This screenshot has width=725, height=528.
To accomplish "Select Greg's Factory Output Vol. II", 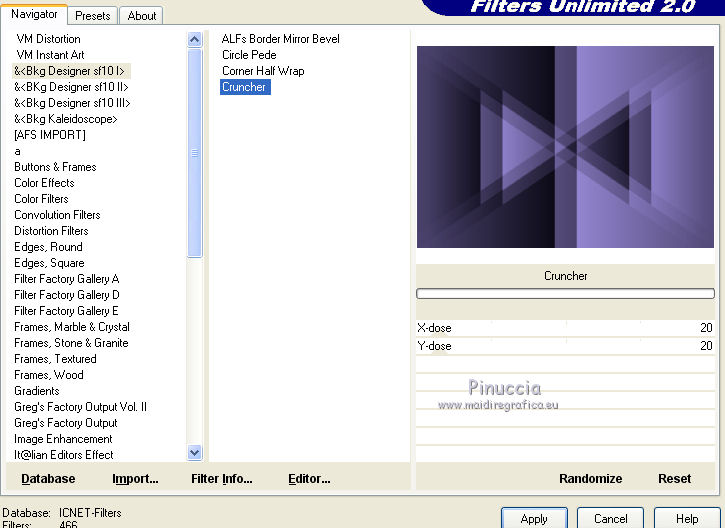I will pos(80,407).
